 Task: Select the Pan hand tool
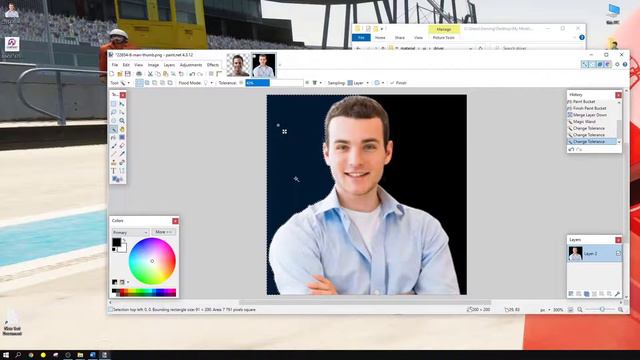[122, 129]
